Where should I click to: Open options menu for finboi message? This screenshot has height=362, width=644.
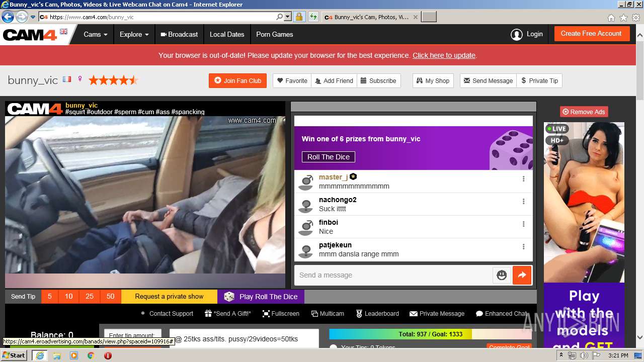(523, 224)
